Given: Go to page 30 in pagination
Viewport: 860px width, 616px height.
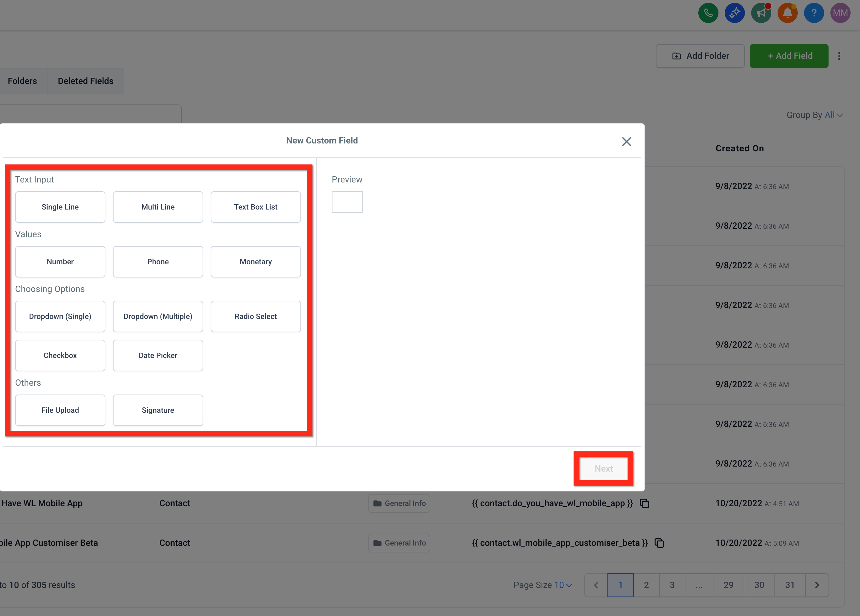Looking at the screenshot, I should tap(759, 585).
